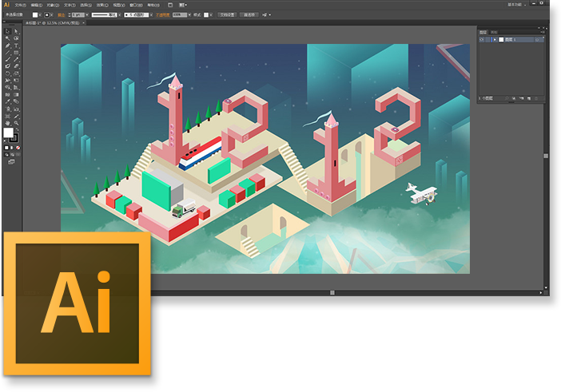The height and width of the screenshot is (392, 561).
Task: Click the target circle of layer 图层 1
Action: (x=537, y=40)
